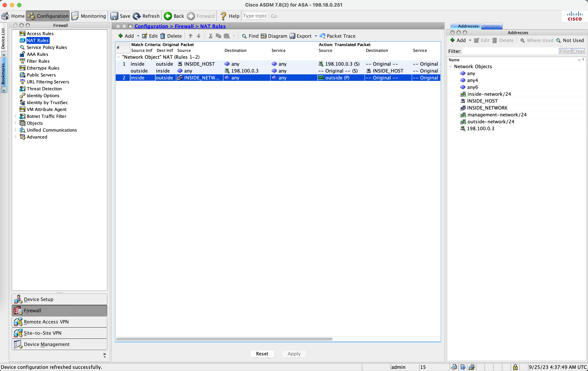Click the Not Used addresses icon

558,40
